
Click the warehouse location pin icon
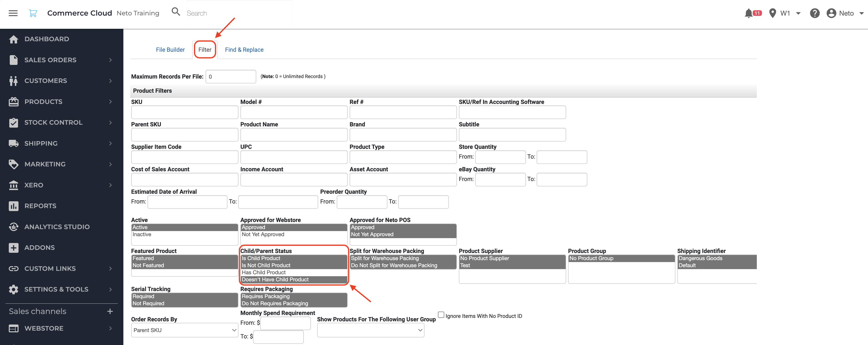click(x=773, y=13)
